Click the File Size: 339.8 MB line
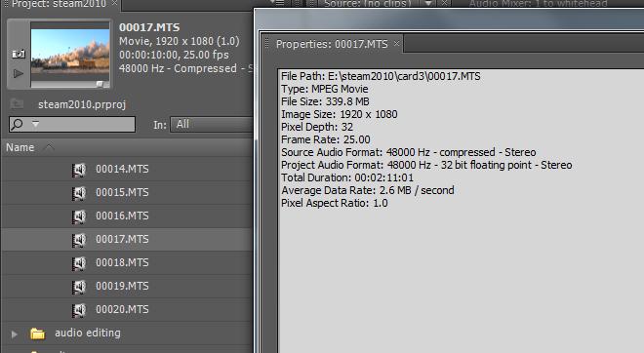The height and width of the screenshot is (353, 644). pos(325,101)
